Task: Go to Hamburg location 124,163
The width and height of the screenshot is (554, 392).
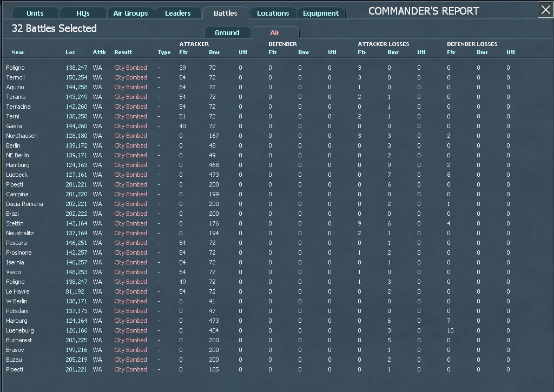Action: [x=76, y=165]
